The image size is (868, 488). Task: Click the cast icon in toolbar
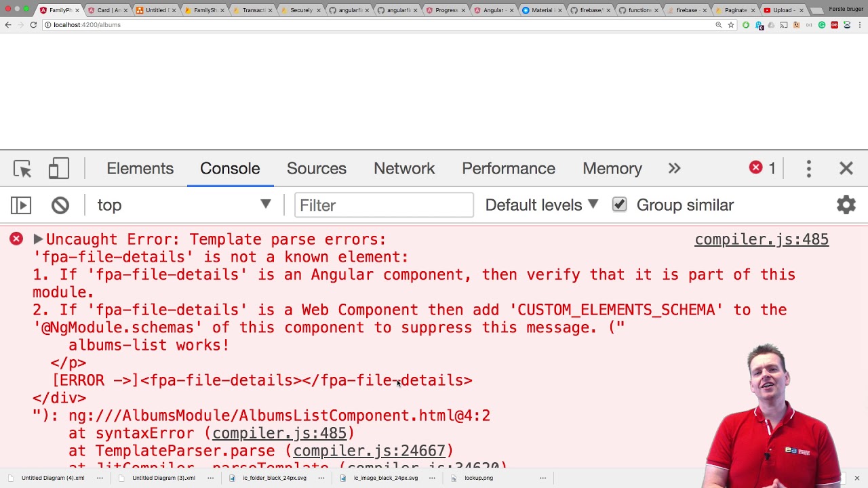coord(784,25)
